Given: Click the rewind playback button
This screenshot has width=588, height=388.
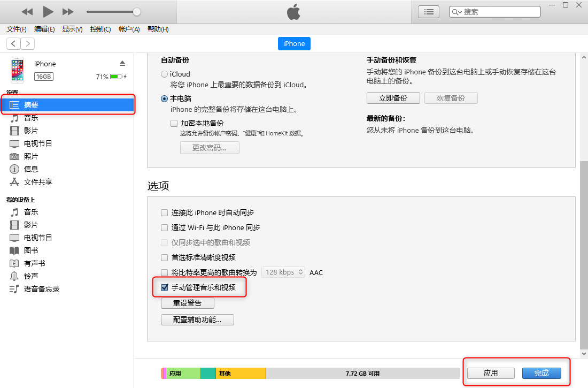Looking at the screenshot, I should (x=27, y=12).
